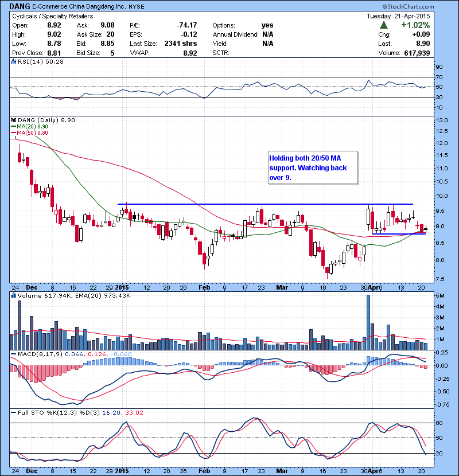
Task: Click the Bid Size value 5
Action: click(x=112, y=53)
